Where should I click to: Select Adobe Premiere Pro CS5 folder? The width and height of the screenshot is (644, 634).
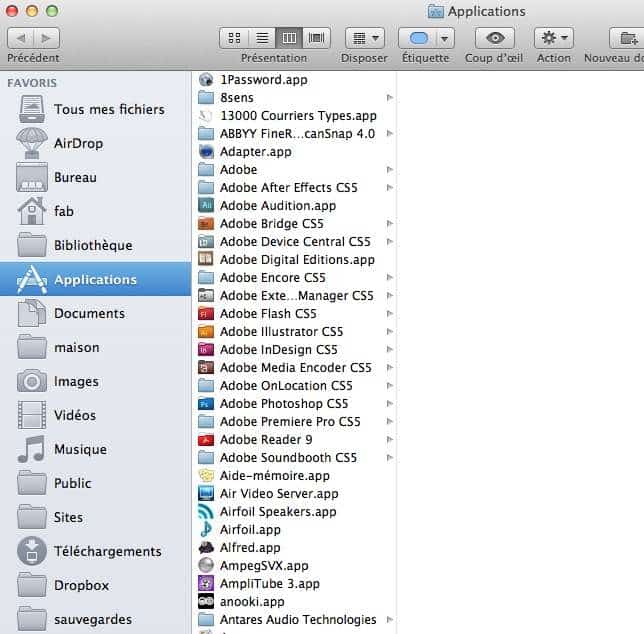click(294, 421)
